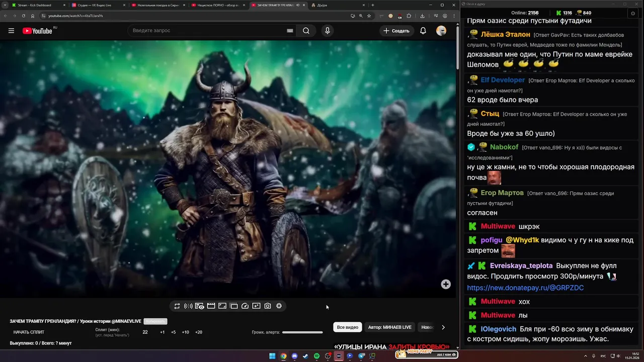This screenshot has height=362, width=644.
Task: Add +1 minute to split
Action: [163, 332]
